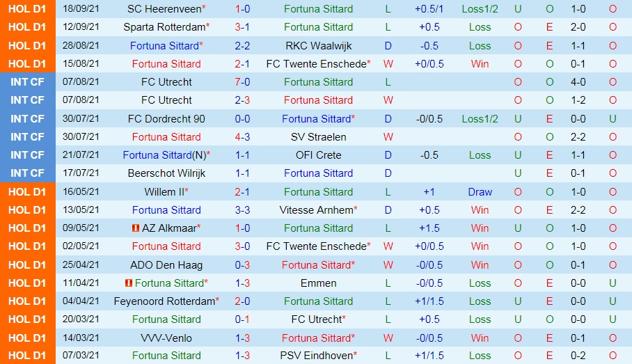Open the ADO Den Haag team link
The width and height of the screenshot is (632, 364).
(166, 265)
